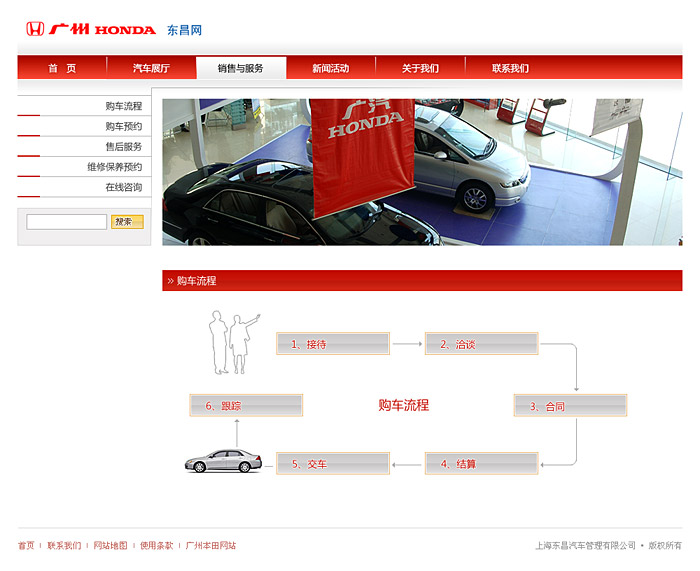
Task: Click the red 购车流程 section header
Action: (422, 280)
